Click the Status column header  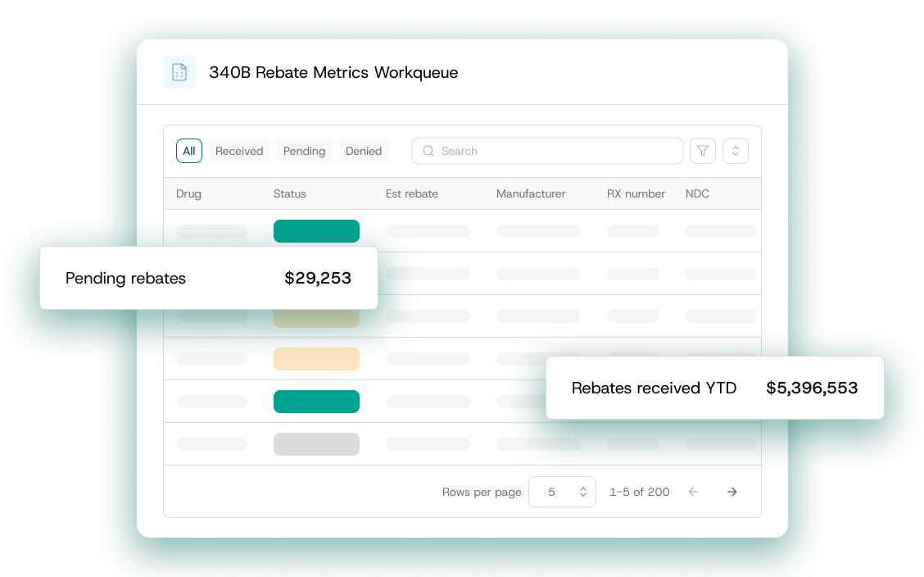[x=290, y=193]
